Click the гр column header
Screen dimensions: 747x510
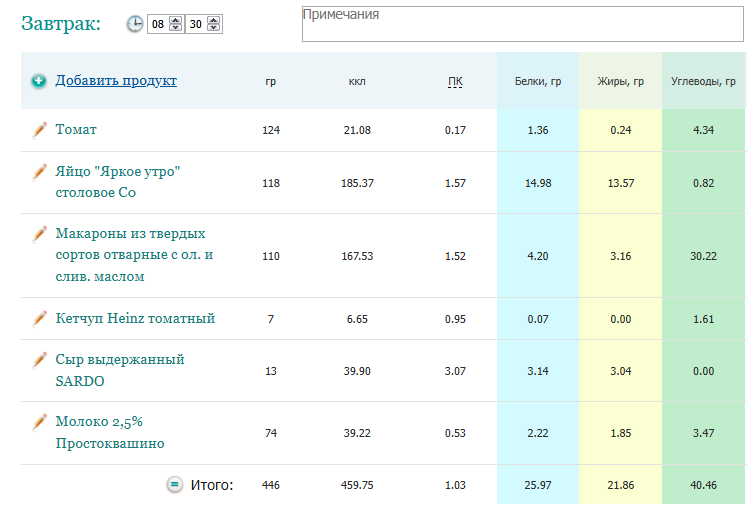click(x=271, y=81)
